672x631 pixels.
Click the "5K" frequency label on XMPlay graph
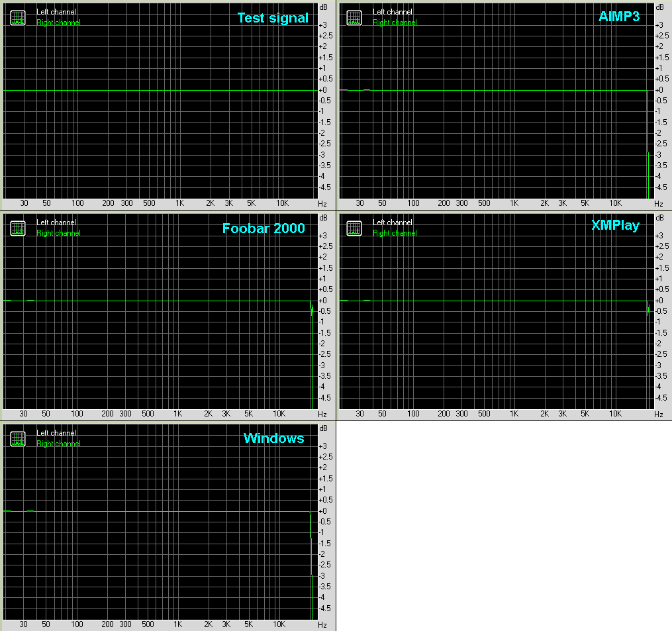click(x=585, y=414)
